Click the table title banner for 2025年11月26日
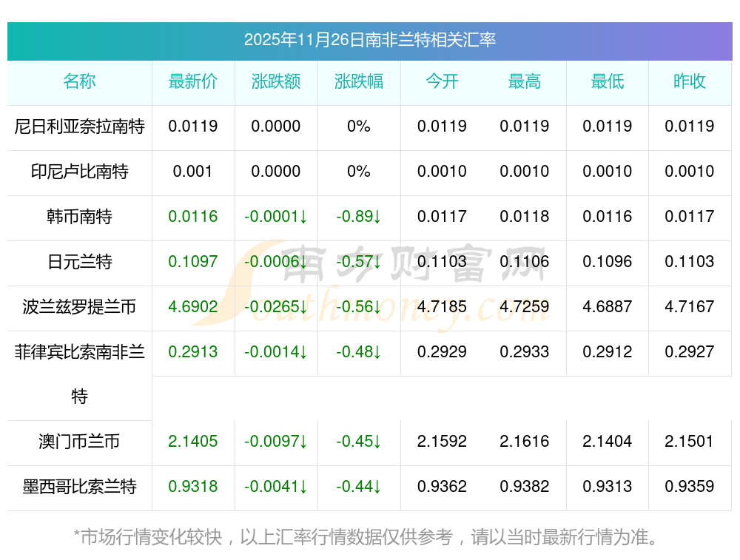Screen dimensions: 740x560 pyautogui.click(x=369, y=40)
